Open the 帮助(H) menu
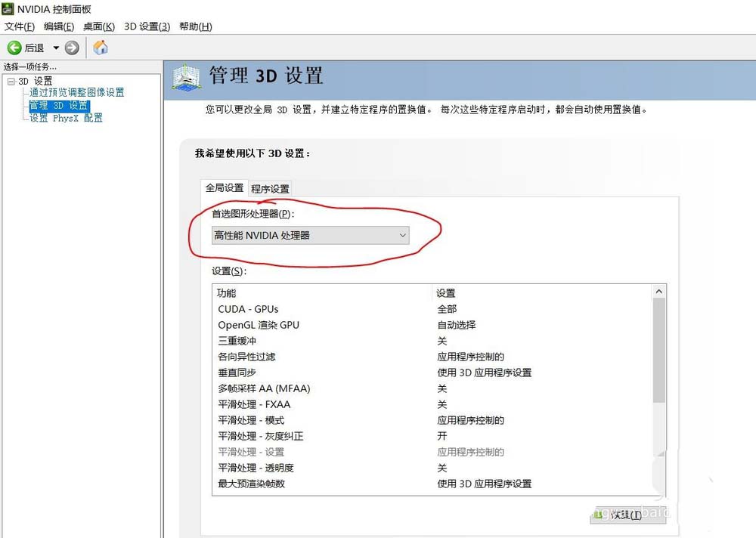Screen dimensions: 756x538 [195, 26]
